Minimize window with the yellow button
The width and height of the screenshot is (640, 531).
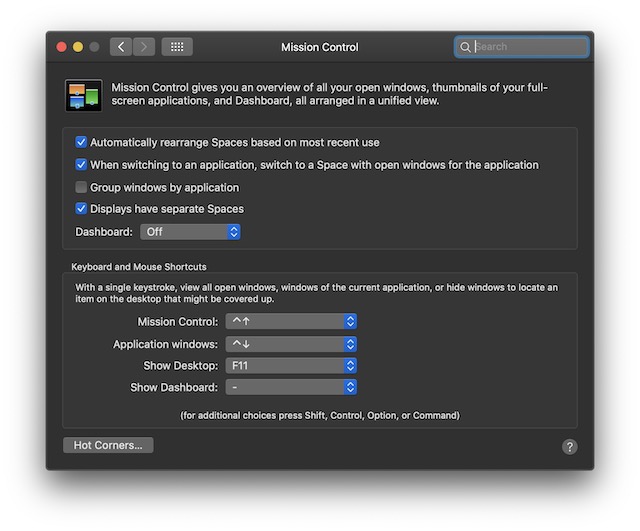click(78, 47)
